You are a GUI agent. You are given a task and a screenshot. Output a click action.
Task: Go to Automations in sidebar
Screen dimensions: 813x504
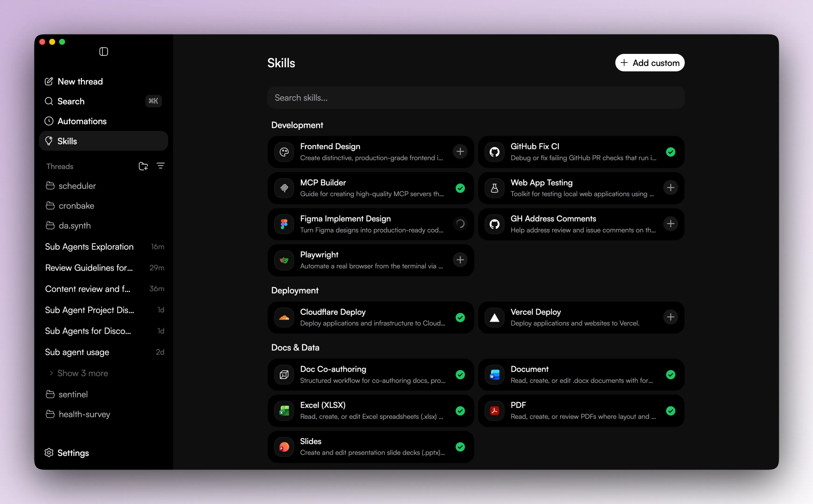[x=82, y=121]
